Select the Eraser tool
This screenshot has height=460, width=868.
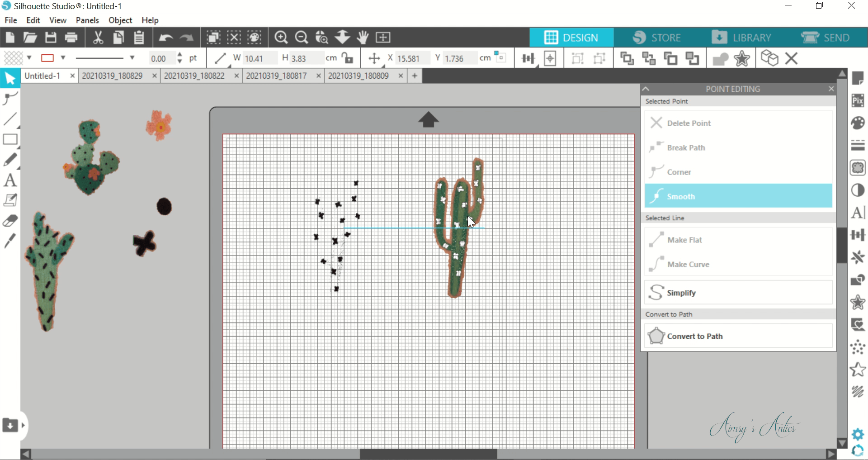click(10, 221)
